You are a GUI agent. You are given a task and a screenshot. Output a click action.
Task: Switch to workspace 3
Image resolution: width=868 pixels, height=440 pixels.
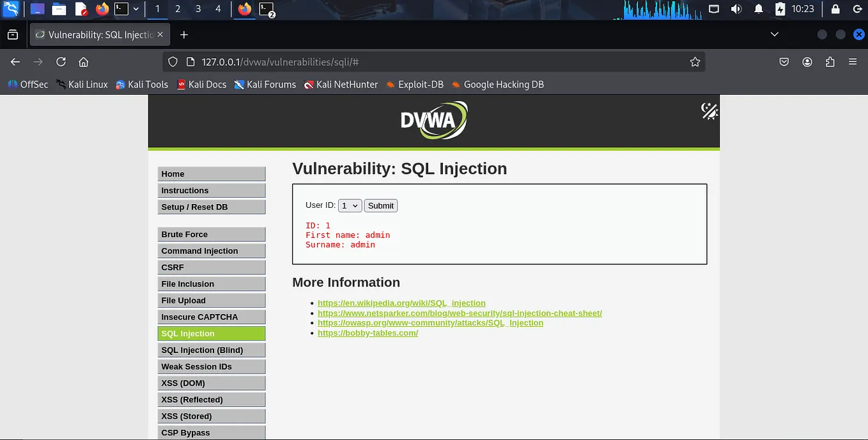point(198,9)
